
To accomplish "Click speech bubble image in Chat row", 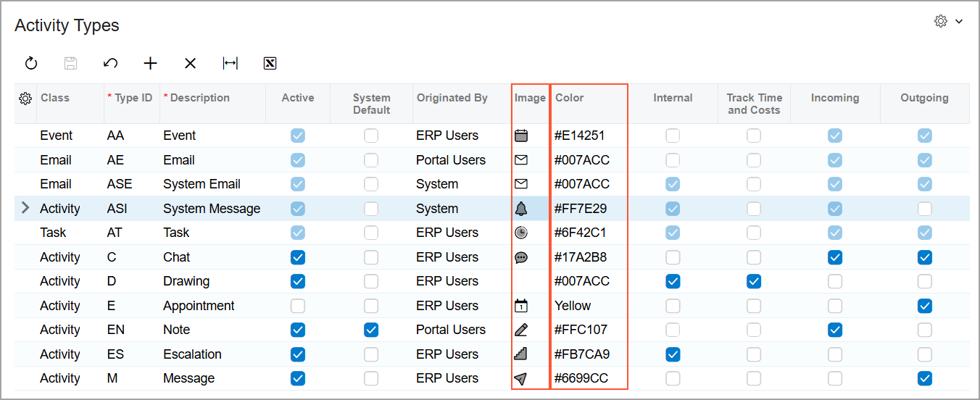I will point(520,257).
